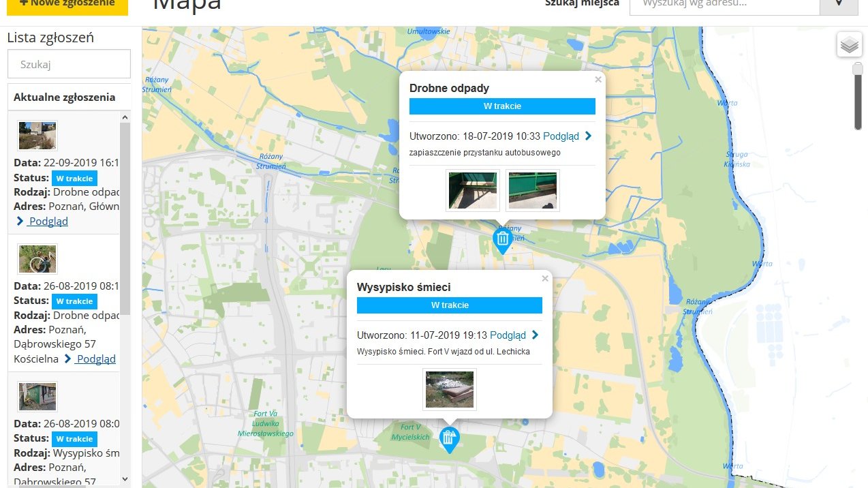
Task: Open Wysypisko śmieci dump photo thumbnail
Action: (450, 390)
